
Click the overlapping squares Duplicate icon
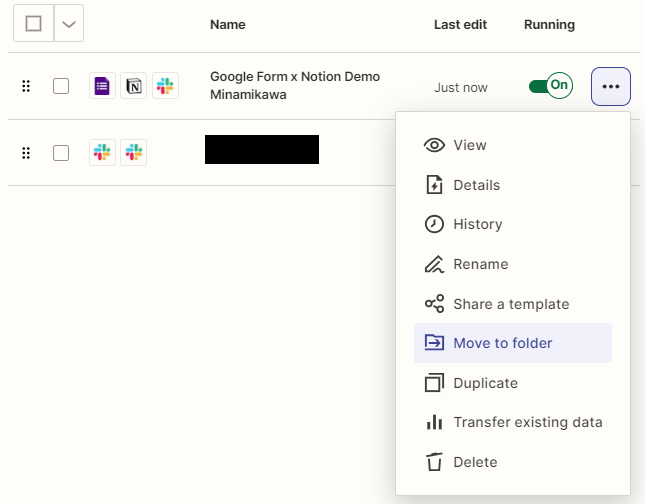[x=434, y=383]
